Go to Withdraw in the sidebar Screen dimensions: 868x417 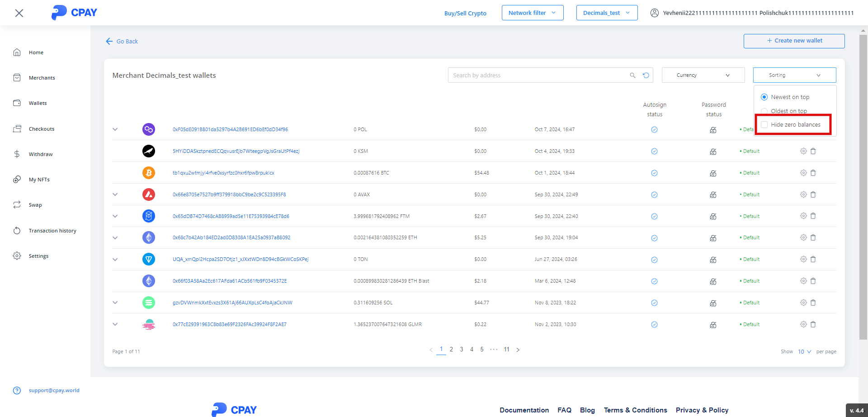pos(41,154)
